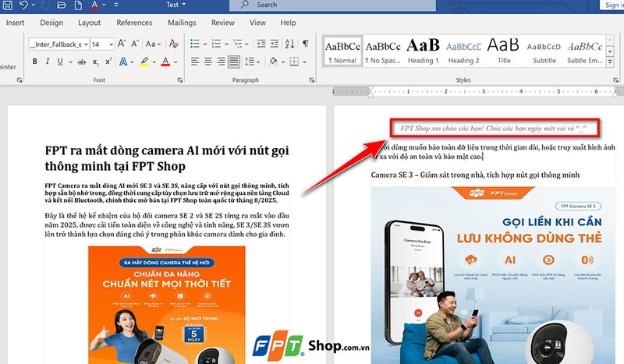The width and height of the screenshot is (624, 364).
Task: Open the font size dropdown
Action: pyautogui.click(x=112, y=44)
